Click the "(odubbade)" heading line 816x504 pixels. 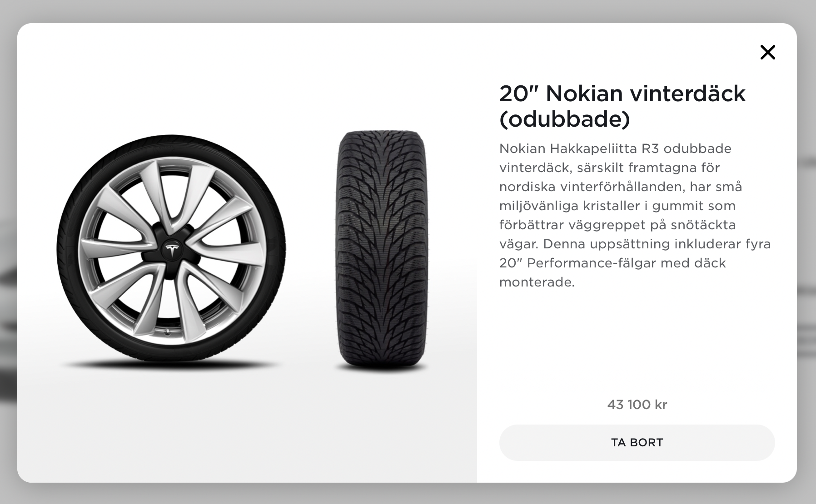(565, 119)
